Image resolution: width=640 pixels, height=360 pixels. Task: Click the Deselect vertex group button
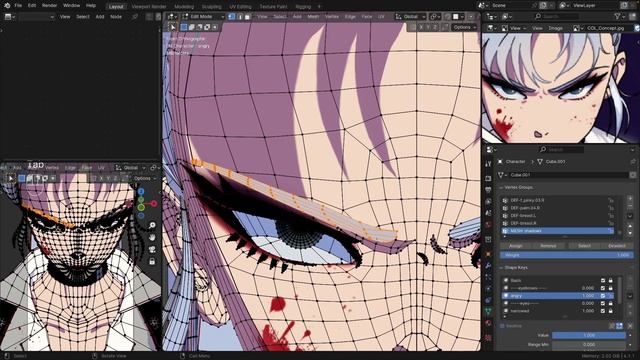click(617, 246)
